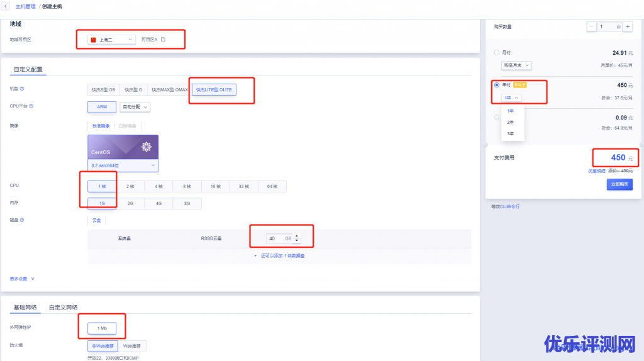Select the third payment radio button priced 0.09
Viewport: 644px width, 361px height.
[497, 117]
